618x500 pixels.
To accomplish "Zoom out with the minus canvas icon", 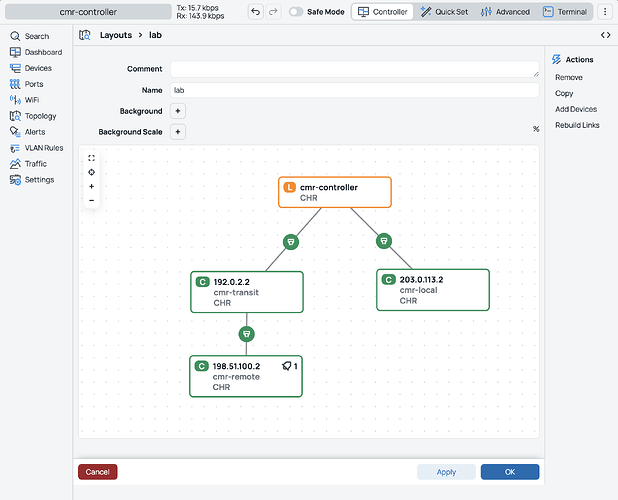I will (x=91, y=201).
